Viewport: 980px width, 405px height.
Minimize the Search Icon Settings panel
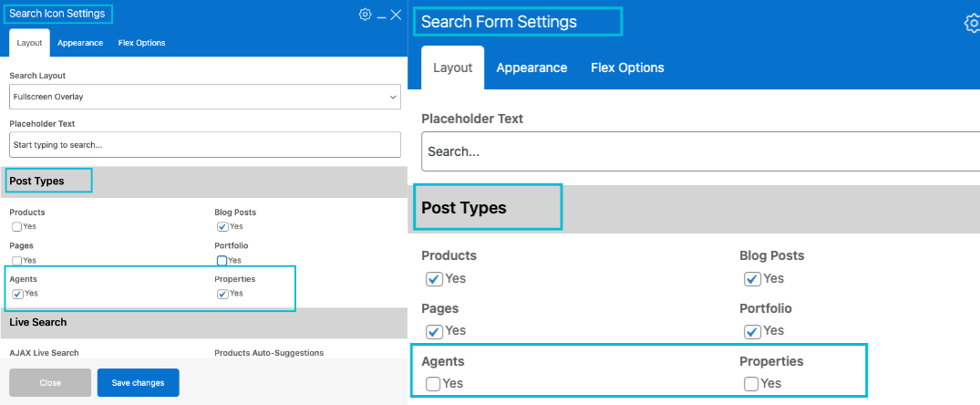point(381,16)
